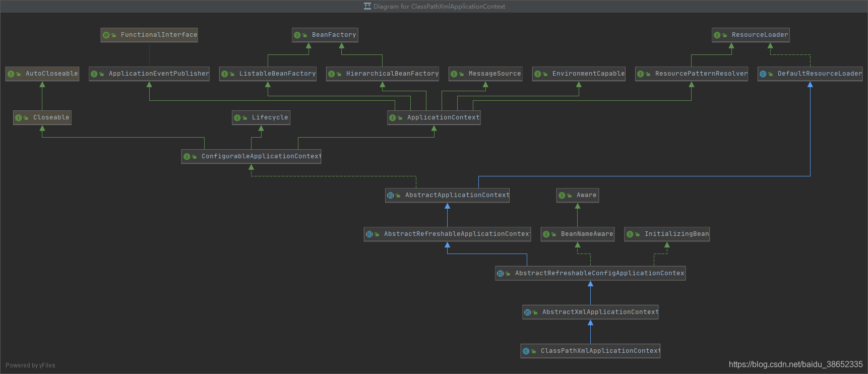The height and width of the screenshot is (374, 868).
Task: Select the DefaultResourceLoader node label
Action: point(820,74)
